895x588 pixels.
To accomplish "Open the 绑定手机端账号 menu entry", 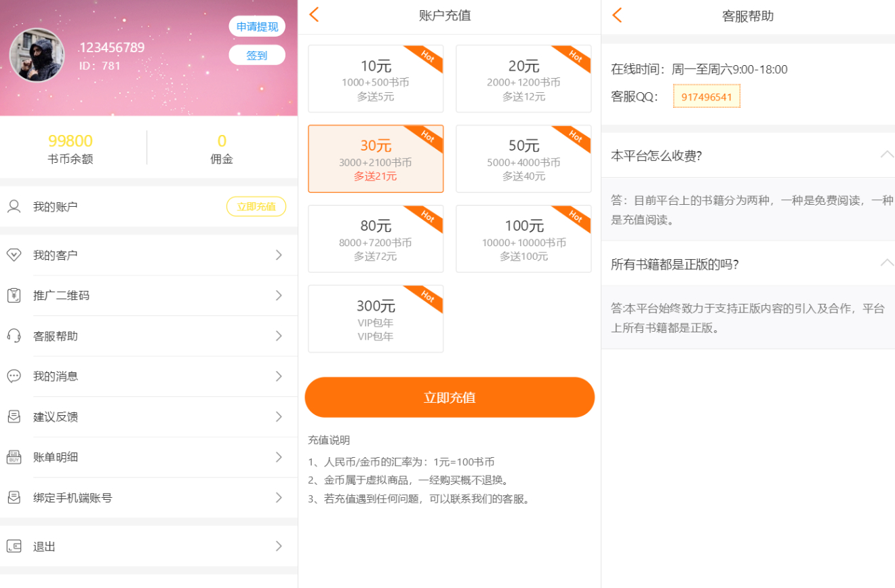I will tap(148, 498).
